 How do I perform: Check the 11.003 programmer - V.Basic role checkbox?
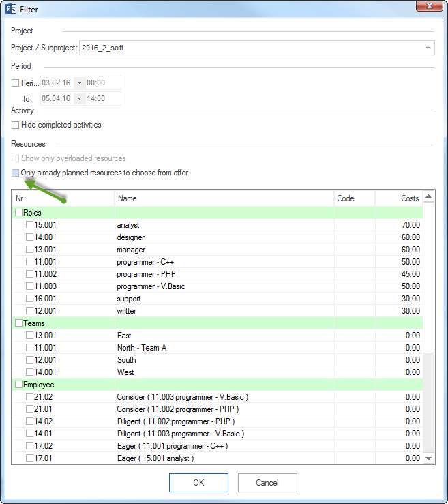(x=29, y=286)
